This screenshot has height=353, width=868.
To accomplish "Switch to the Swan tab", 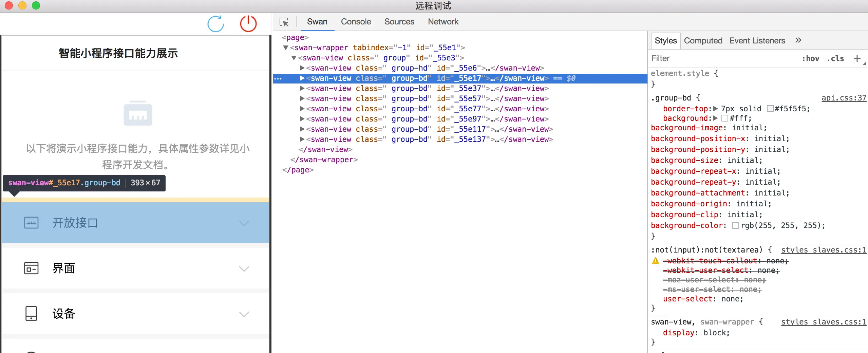I will point(317,22).
